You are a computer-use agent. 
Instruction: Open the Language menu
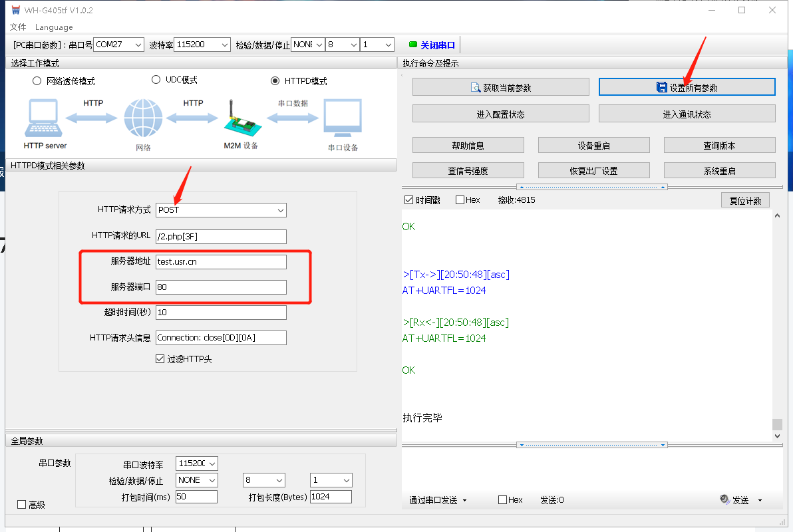coord(54,27)
